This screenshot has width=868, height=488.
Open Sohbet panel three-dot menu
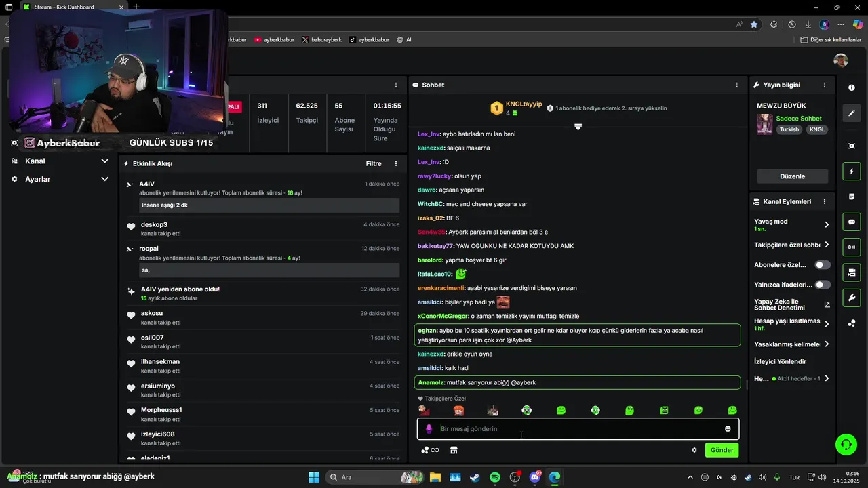click(737, 85)
